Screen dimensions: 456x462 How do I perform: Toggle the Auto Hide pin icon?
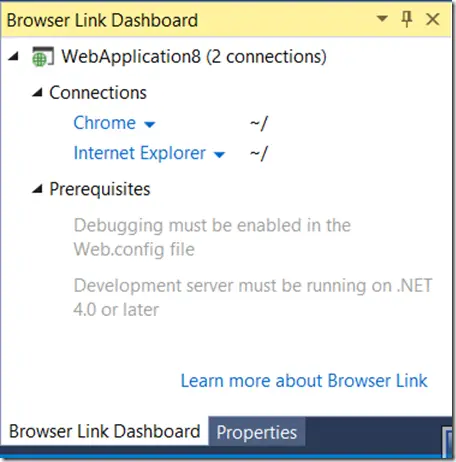[407, 19]
